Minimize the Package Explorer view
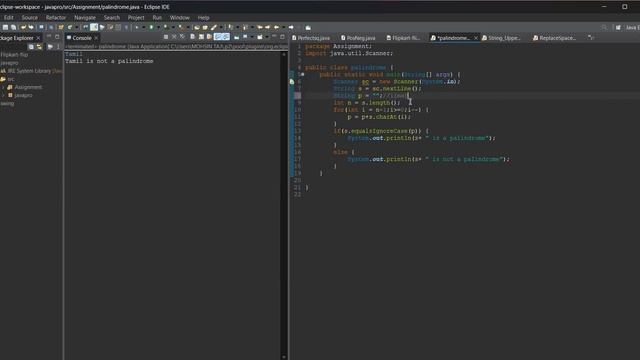This screenshot has width=640, height=360. (49, 37)
